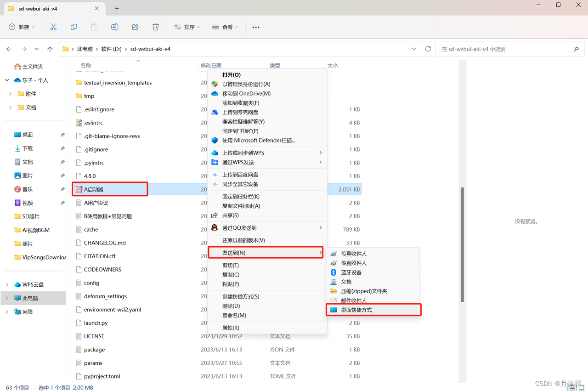Click the Copy icon in toolbar
The image size is (588, 391).
pyautogui.click(x=73, y=27)
